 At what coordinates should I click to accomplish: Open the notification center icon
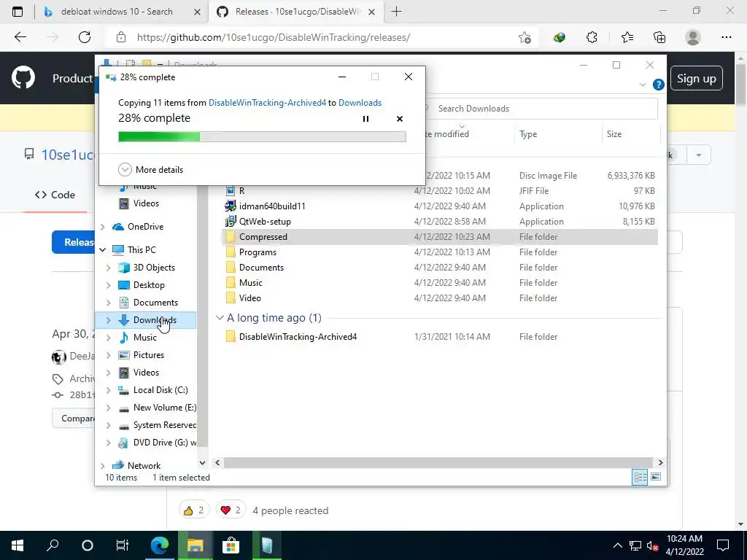pos(723,545)
